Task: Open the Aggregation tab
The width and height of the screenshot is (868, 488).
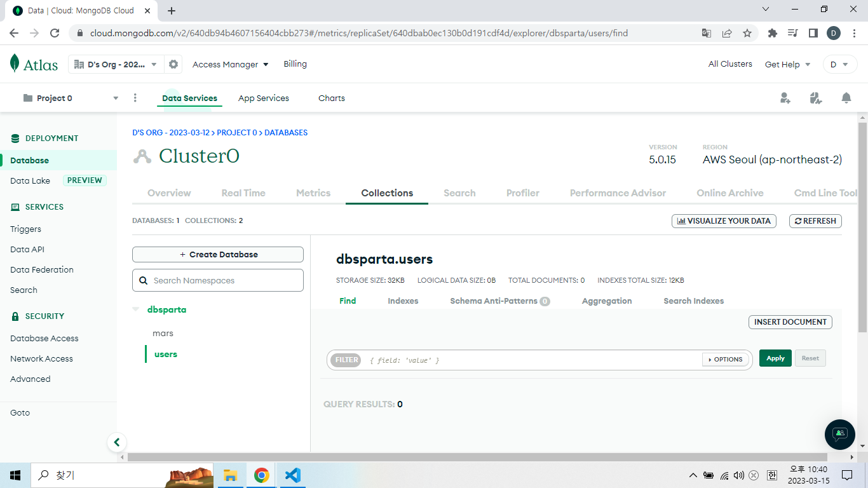Action: [x=607, y=301]
